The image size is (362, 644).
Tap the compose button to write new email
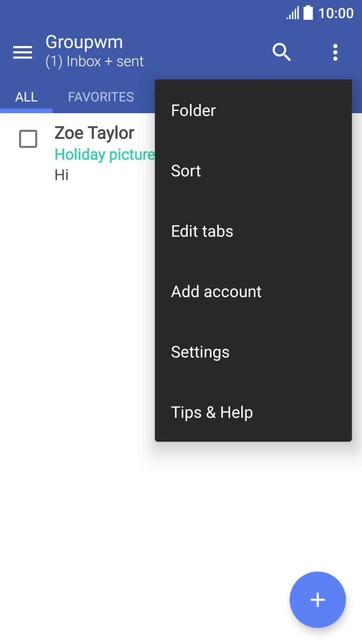point(318,600)
